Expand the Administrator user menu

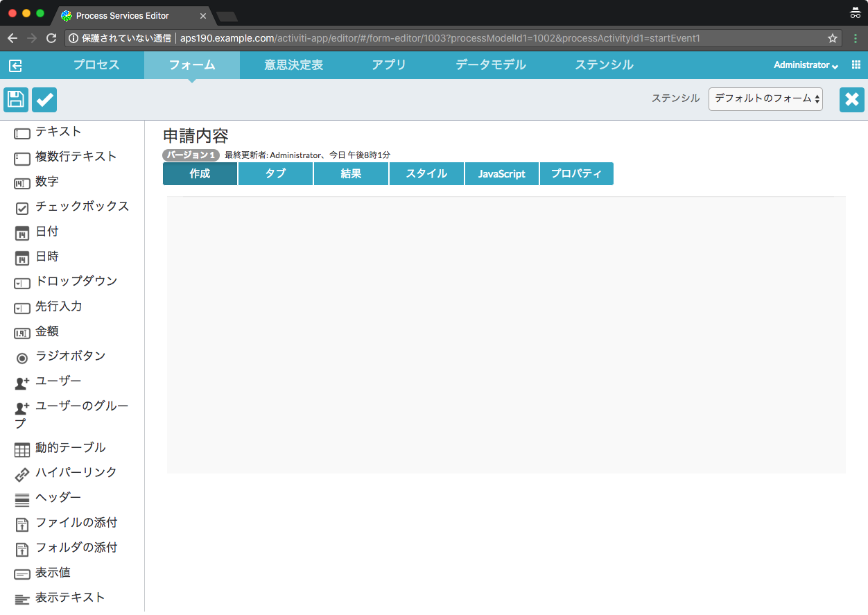tap(806, 65)
